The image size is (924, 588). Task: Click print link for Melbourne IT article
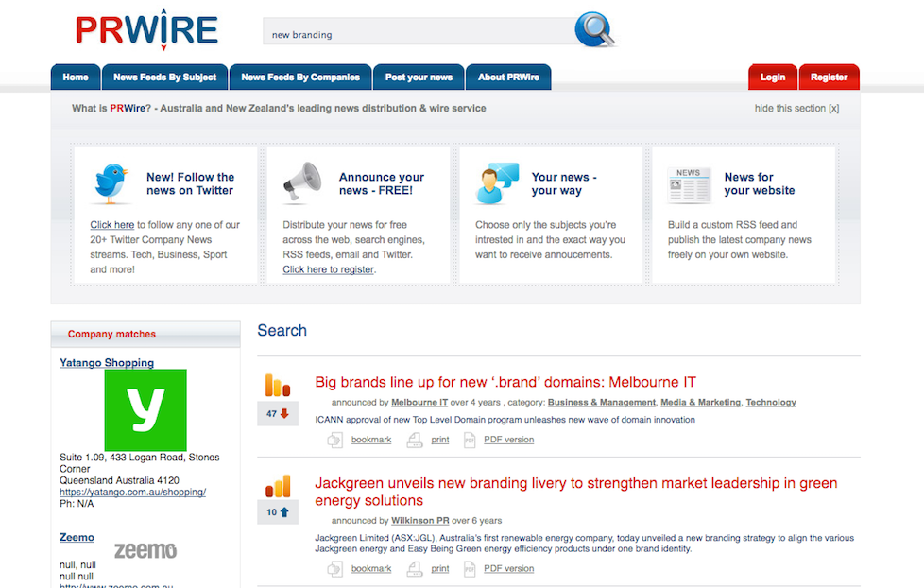pos(440,440)
